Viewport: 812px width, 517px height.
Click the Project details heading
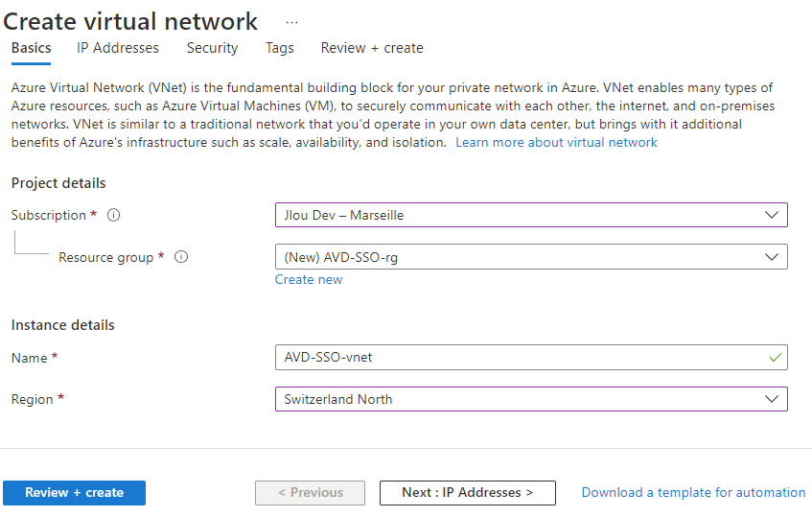pyautogui.click(x=58, y=183)
